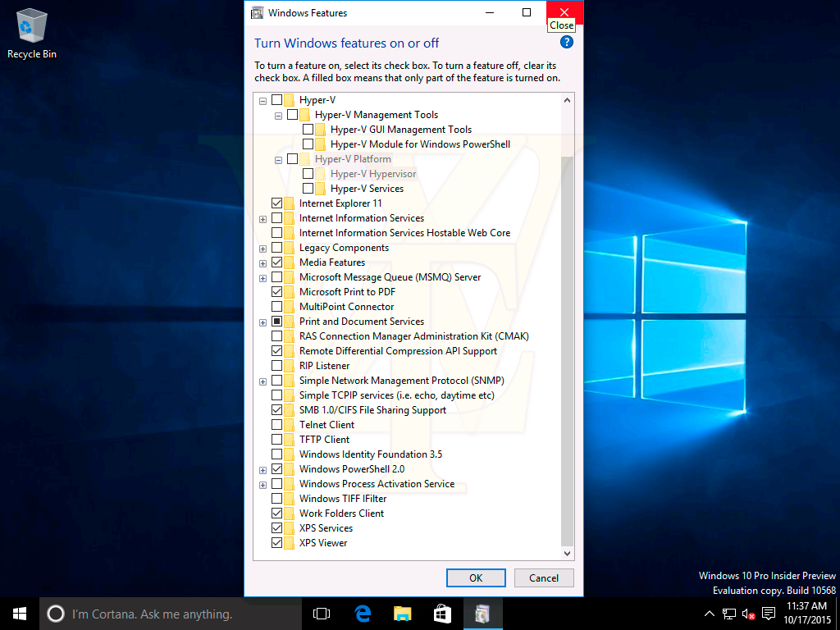Open Microsoft Edge from the taskbar

point(363,613)
